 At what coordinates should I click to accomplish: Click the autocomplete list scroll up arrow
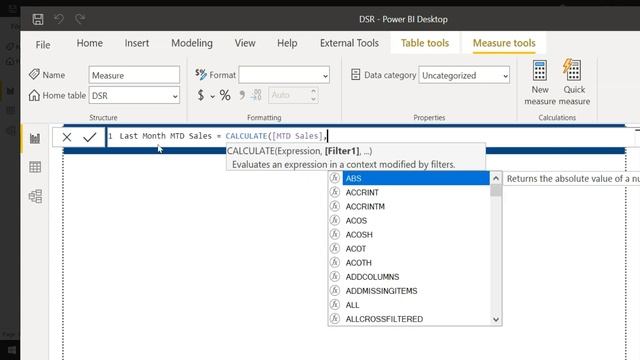point(496,178)
